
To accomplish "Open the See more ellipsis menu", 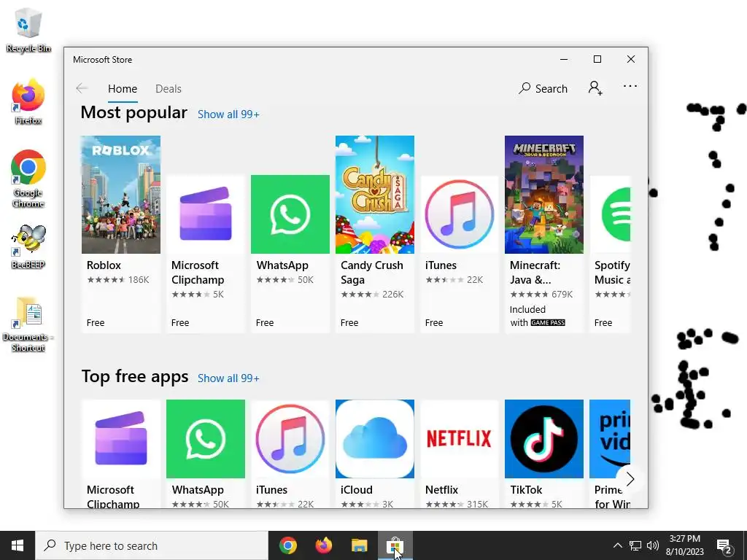I will (630, 86).
